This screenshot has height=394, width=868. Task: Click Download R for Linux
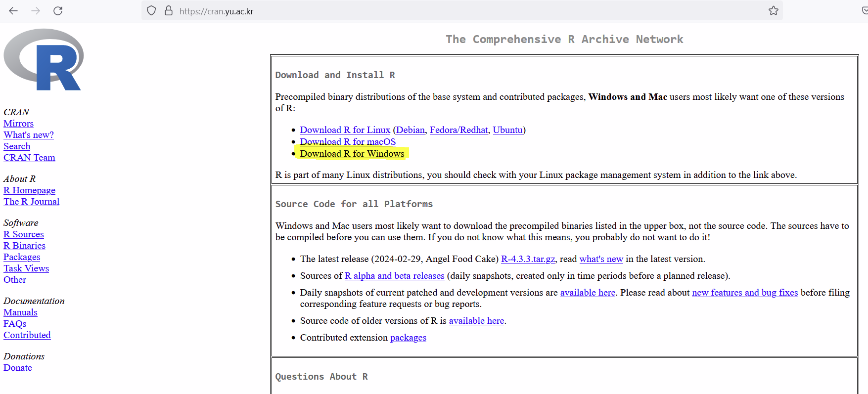(x=345, y=130)
